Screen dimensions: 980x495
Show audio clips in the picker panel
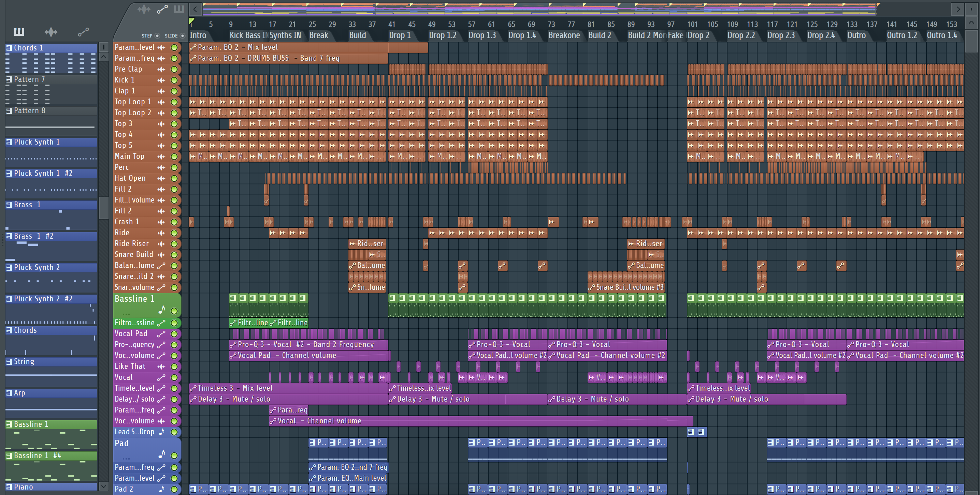(x=51, y=32)
